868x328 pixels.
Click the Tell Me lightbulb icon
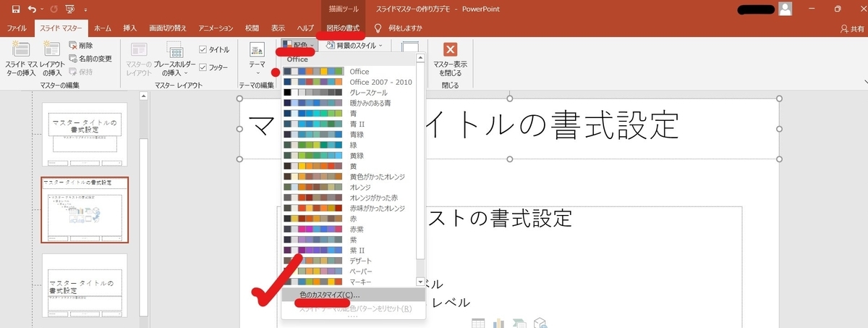[x=378, y=28]
